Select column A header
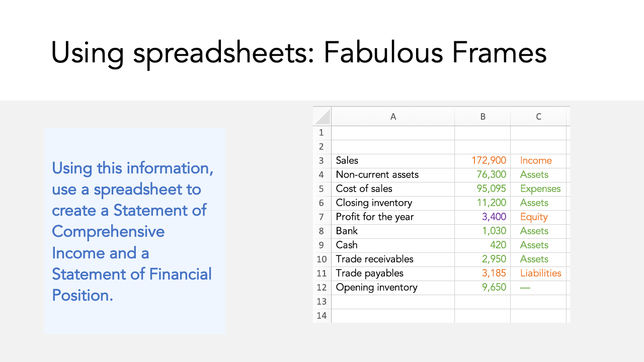The height and width of the screenshot is (362, 644). [x=393, y=117]
